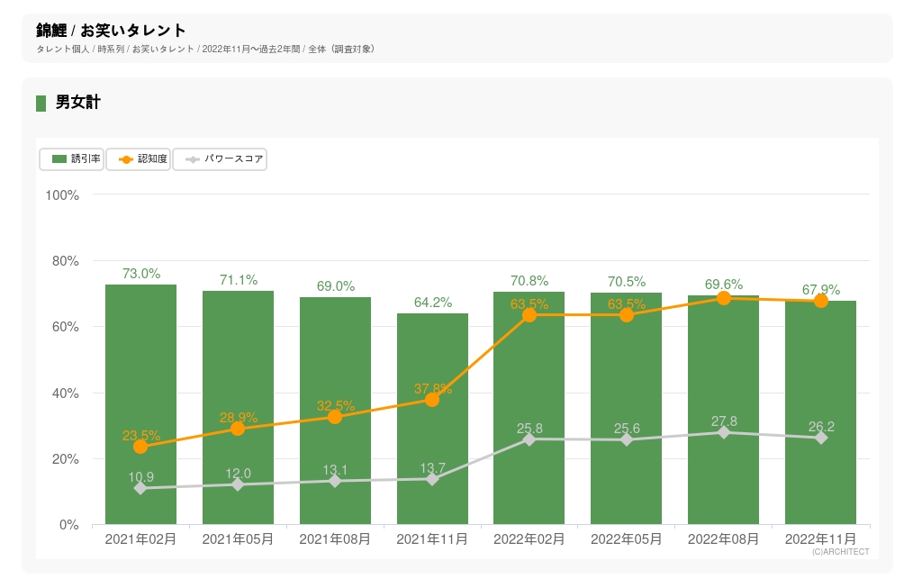The height and width of the screenshot is (588, 922).
Task: Click the gray diamond marker at 27.8
Action: coord(724,432)
